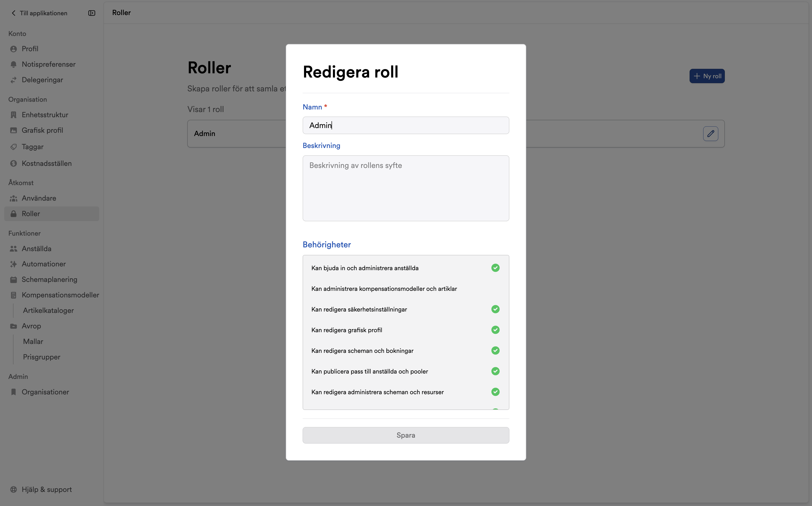Image resolution: width=812 pixels, height=506 pixels.
Task: Click the Delegeringar arrows icon
Action: 13,80
